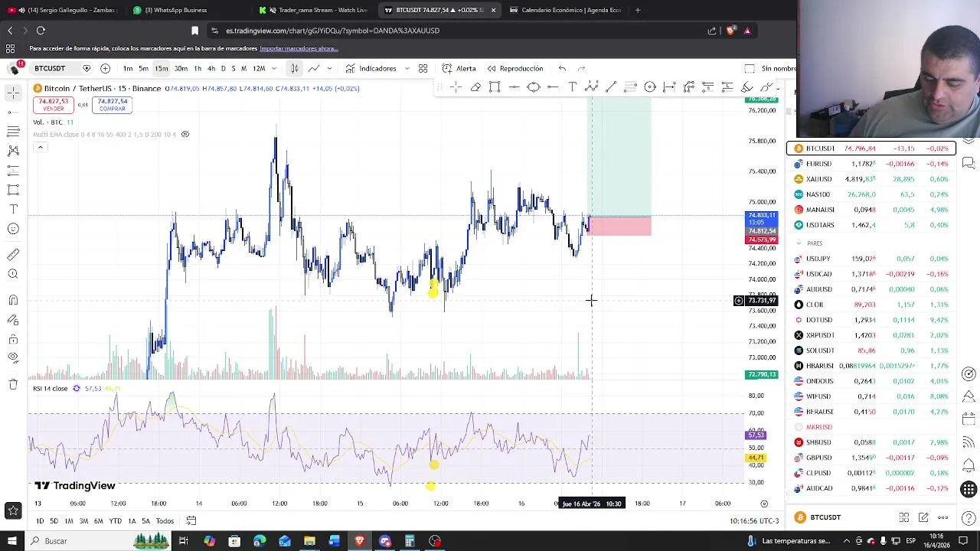980x551 pixels.
Task: Select the 5m timeframe
Action: pyautogui.click(x=143, y=69)
